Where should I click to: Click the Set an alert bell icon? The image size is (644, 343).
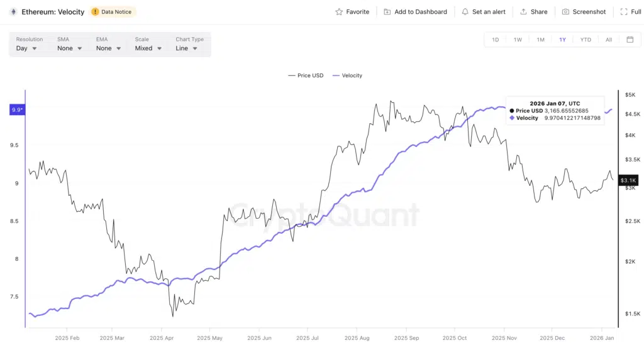pyautogui.click(x=465, y=12)
